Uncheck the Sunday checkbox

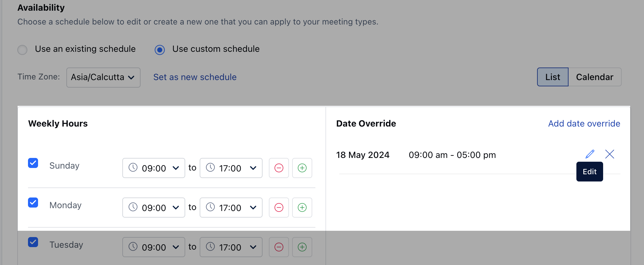tap(33, 163)
